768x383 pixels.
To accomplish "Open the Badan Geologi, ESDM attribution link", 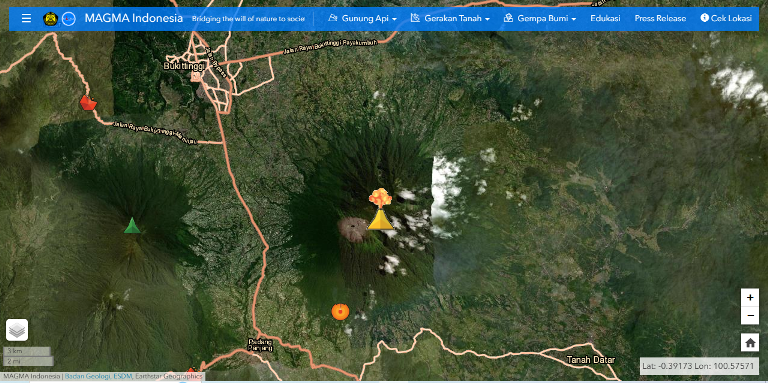I will (x=98, y=376).
